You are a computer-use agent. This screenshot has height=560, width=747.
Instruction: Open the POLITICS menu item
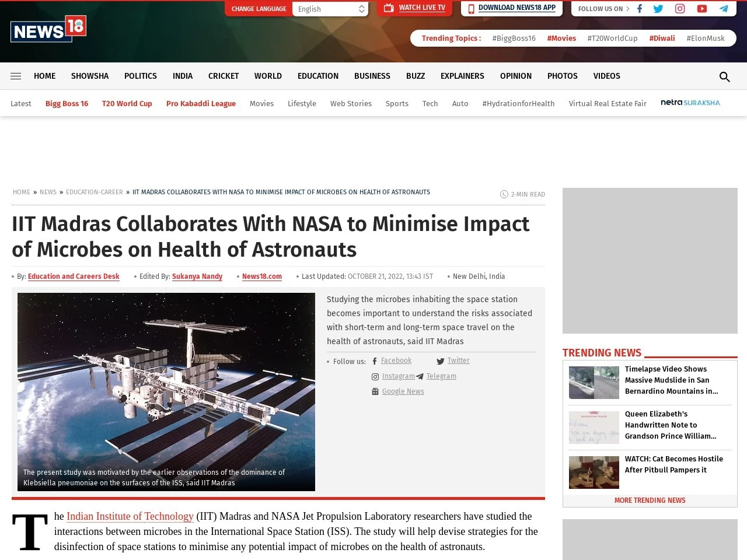pyautogui.click(x=141, y=76)
